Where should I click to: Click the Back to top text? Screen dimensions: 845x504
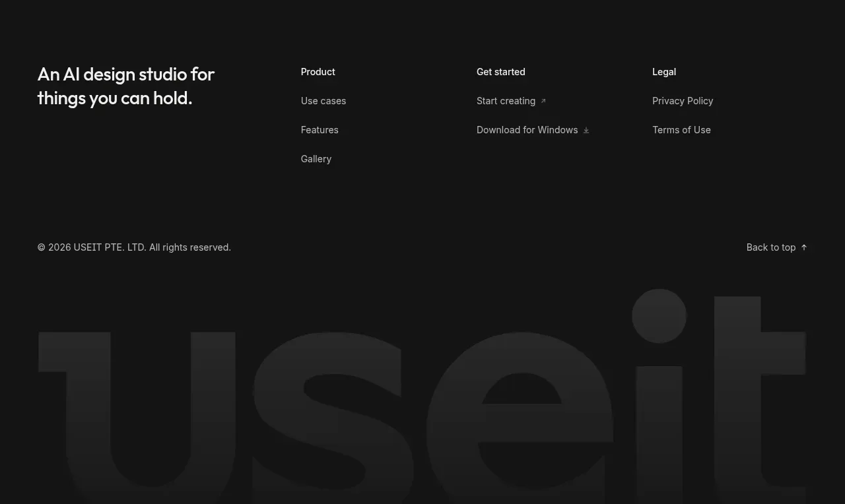coord(771,247)
